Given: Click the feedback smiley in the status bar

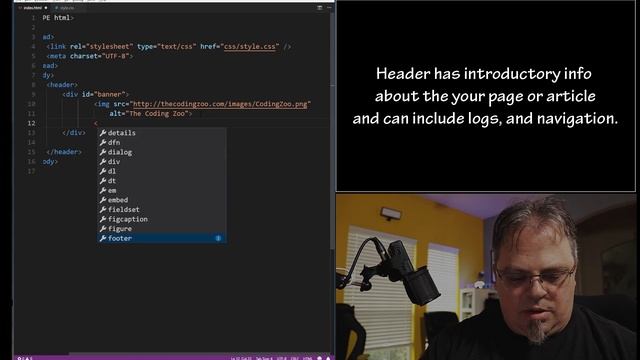Looking at the screenshot, I should point(320,358).
